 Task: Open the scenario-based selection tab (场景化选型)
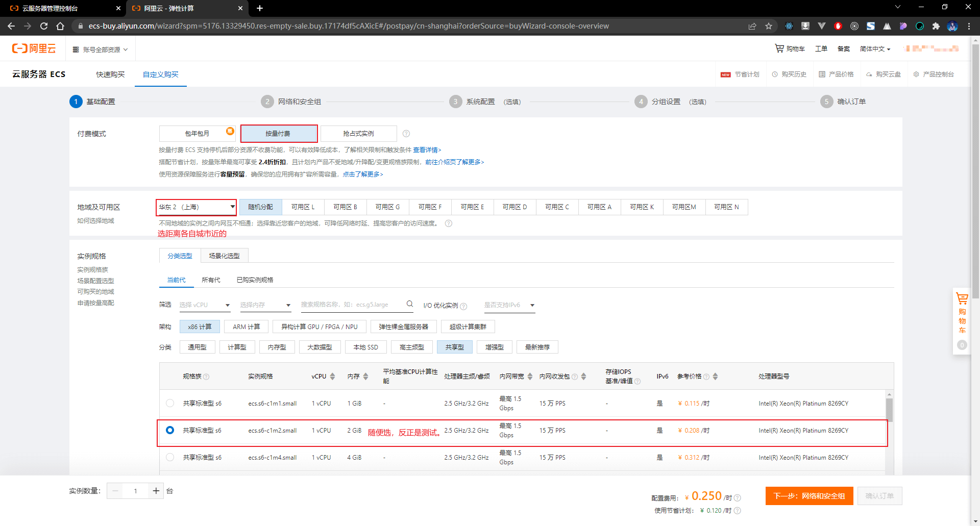224,256
